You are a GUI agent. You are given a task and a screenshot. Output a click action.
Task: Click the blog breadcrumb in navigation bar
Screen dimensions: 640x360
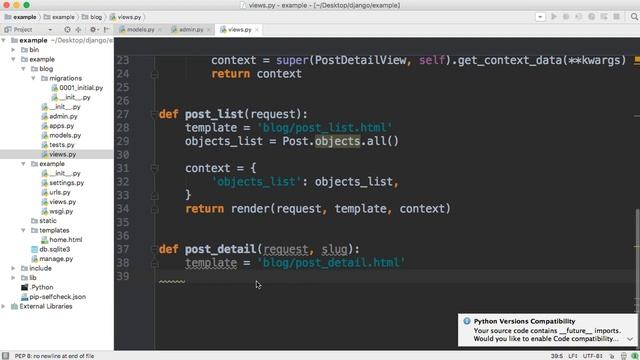click(92, 17)
